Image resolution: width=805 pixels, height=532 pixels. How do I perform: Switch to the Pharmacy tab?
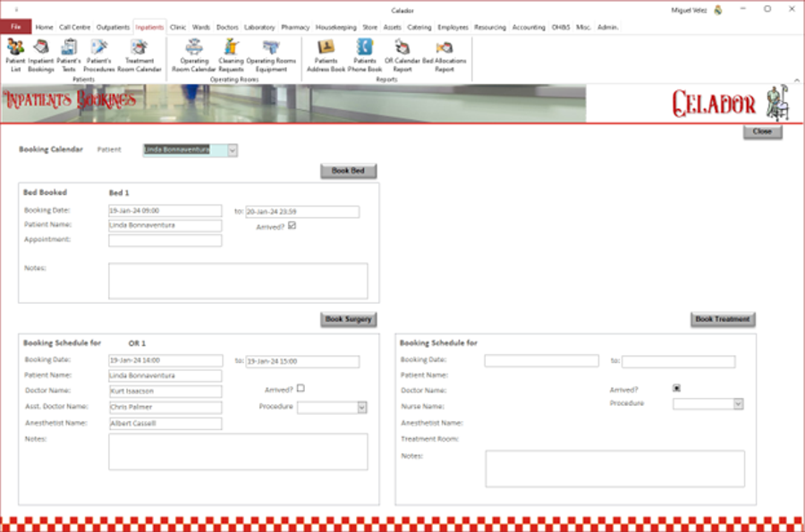coord(296,27)
